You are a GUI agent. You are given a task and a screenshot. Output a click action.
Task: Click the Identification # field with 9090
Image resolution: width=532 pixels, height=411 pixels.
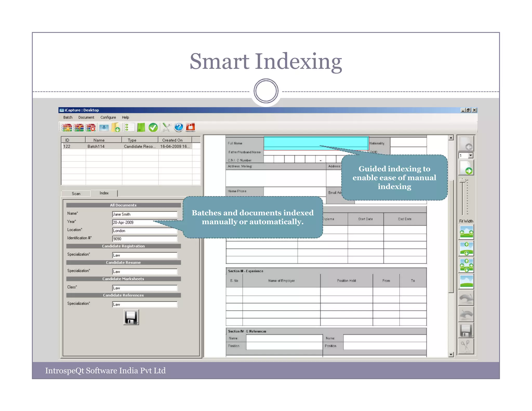coord(145,239)
